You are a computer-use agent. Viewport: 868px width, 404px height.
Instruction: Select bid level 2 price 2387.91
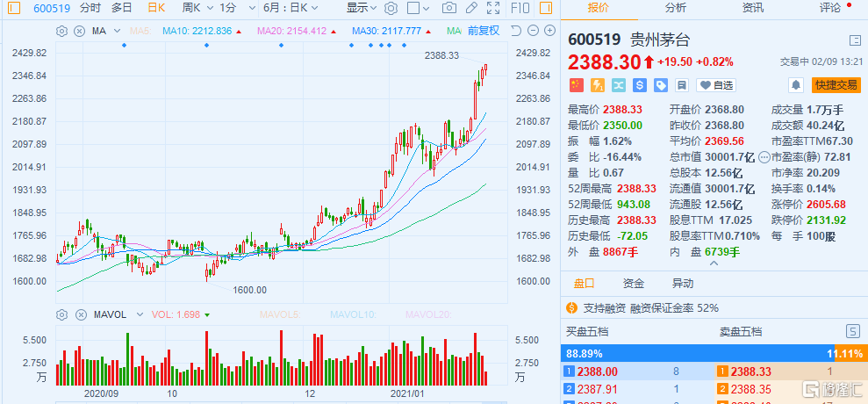coord(597,389)
